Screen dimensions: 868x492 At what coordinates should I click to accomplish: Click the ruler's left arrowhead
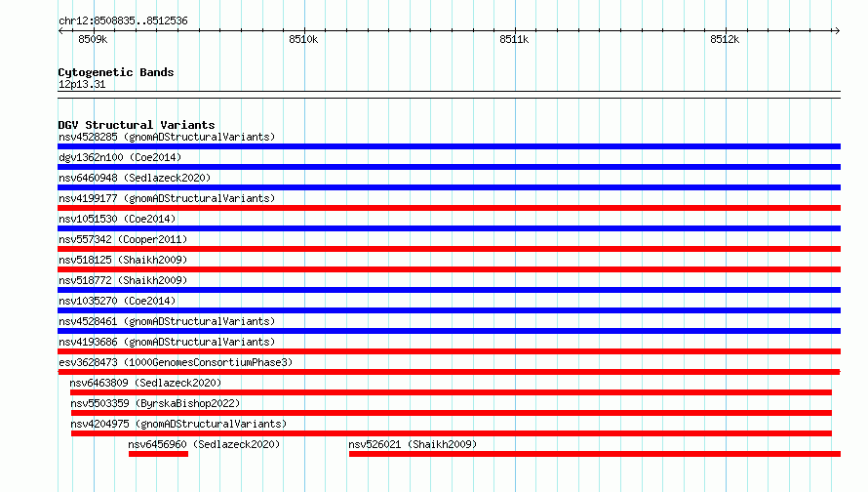pyautogui.click(x=60, y=31)
